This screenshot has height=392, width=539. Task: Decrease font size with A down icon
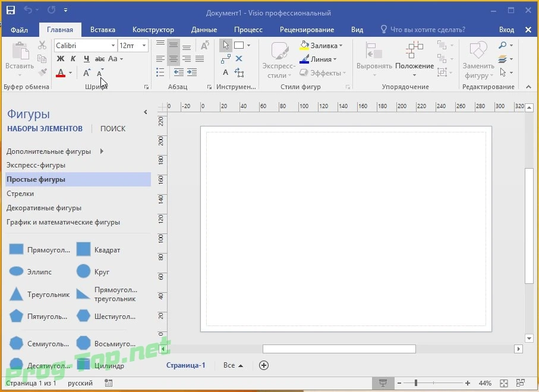tap(100, 72)
